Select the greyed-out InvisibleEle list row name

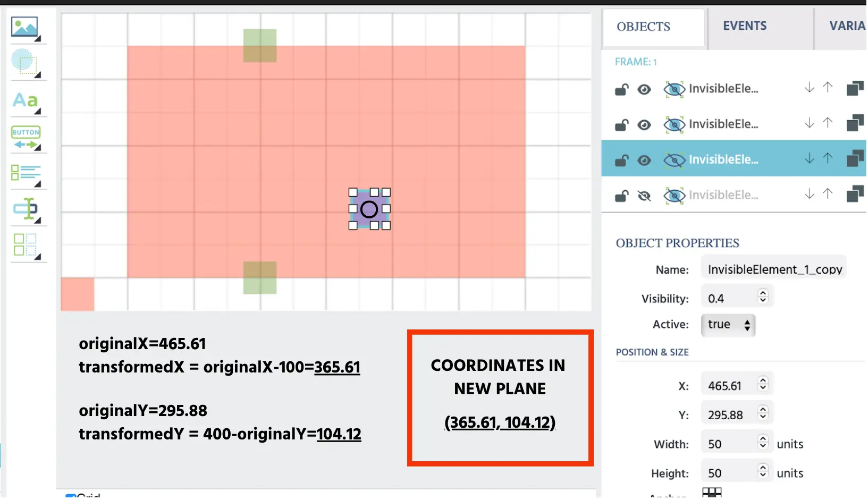click(723, 196)
